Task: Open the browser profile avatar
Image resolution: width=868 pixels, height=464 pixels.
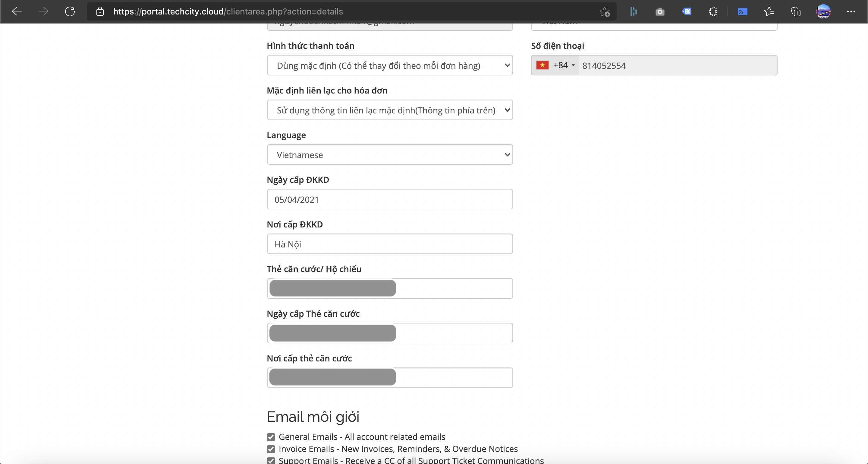Action: pyautogui.click(x=823, y=11)
